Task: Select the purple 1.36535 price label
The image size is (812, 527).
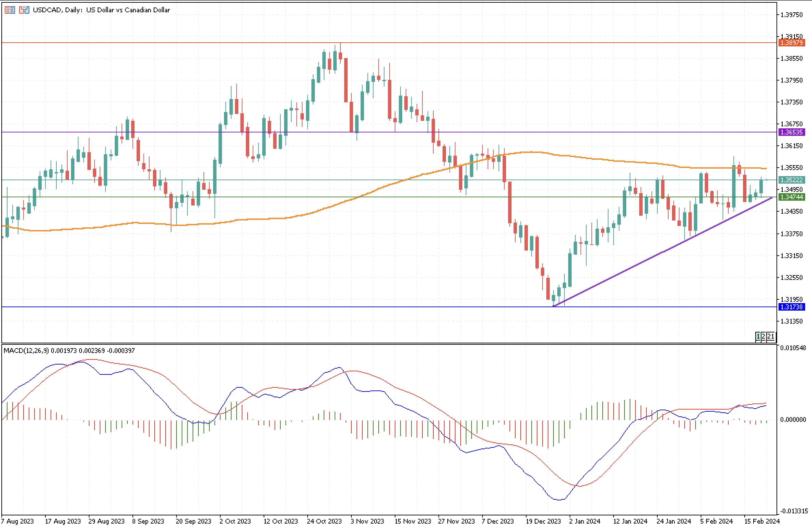Action: coord(792,132)
